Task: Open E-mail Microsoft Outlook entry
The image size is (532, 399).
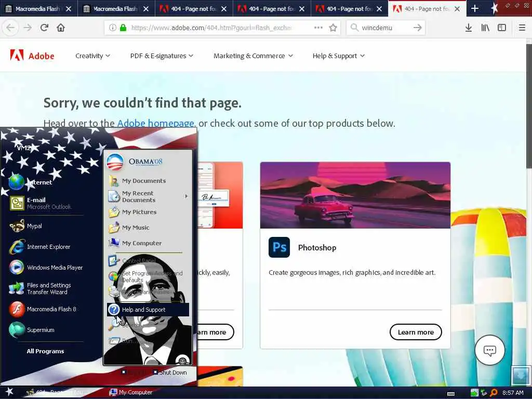Action: pos(41,203)
